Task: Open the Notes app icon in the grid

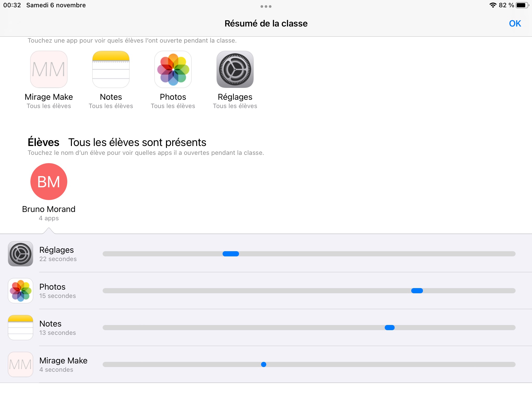Action: point(111,69)
